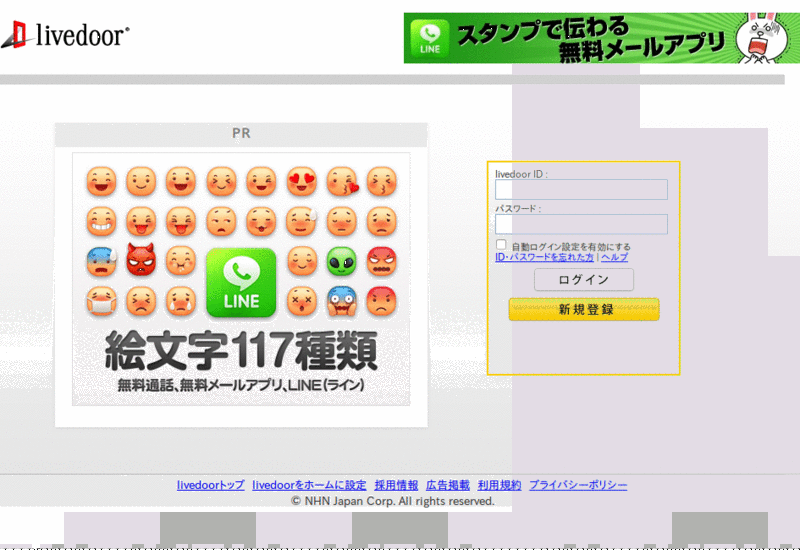
Task: Open the プライバシーポリシー footer link
Action: [578, 485]
